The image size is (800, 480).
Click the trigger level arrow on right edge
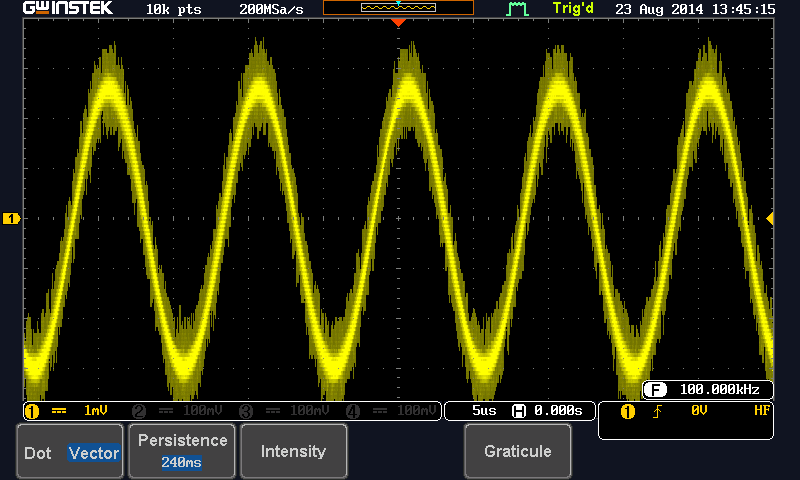(770, 218)
